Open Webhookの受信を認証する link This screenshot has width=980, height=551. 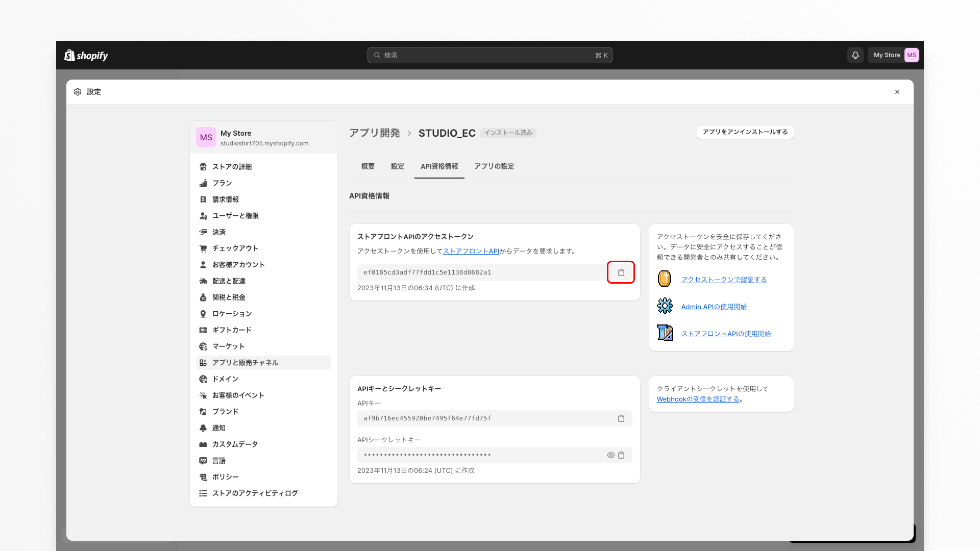pos(698,399)
